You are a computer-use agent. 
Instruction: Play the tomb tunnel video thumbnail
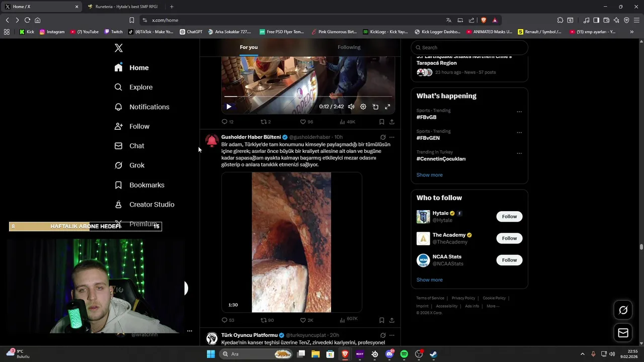[291, 242]
